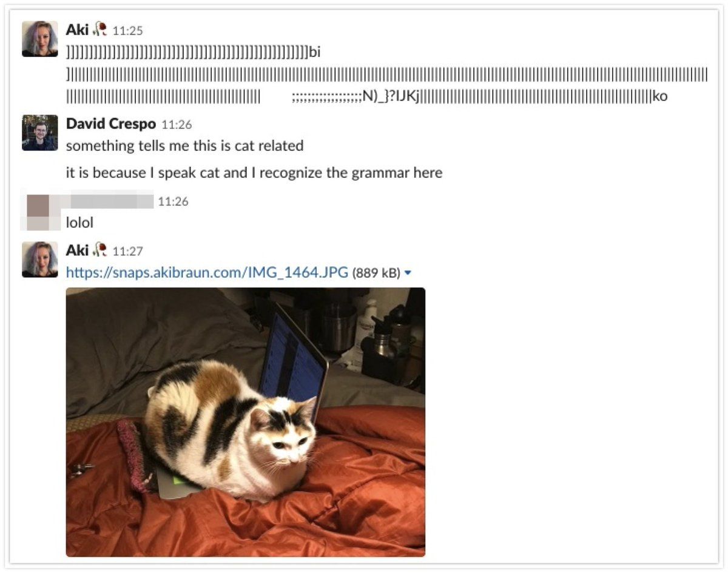This screenshot has height=573, width=728.
Task: Open the 11:25 message timestamp
Action: pos(128,30)
